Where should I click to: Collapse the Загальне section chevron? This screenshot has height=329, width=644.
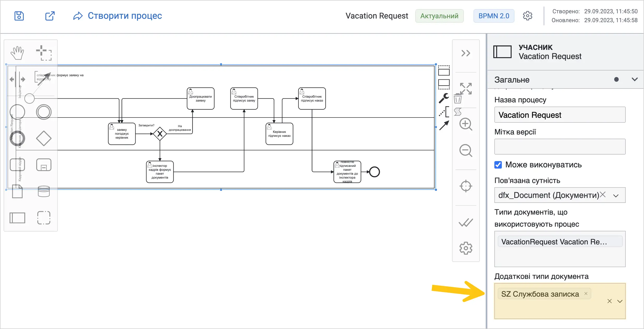tap(635, 79)
